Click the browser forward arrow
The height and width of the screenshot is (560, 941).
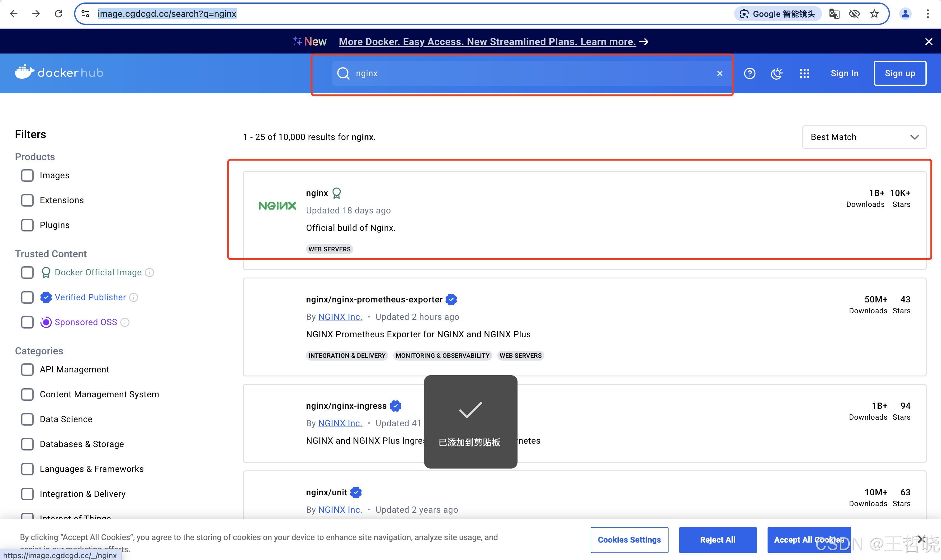coord(36,14)
